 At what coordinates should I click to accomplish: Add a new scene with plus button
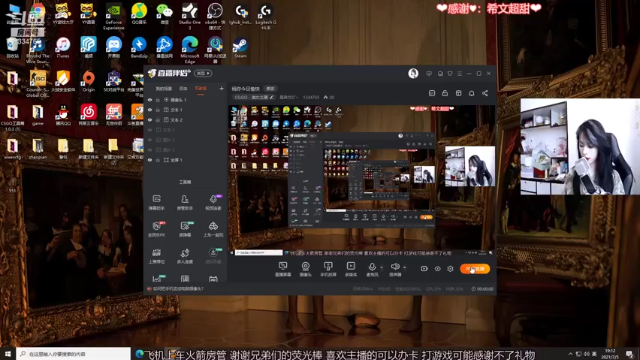pyautogui.click(x=221, y=88)
